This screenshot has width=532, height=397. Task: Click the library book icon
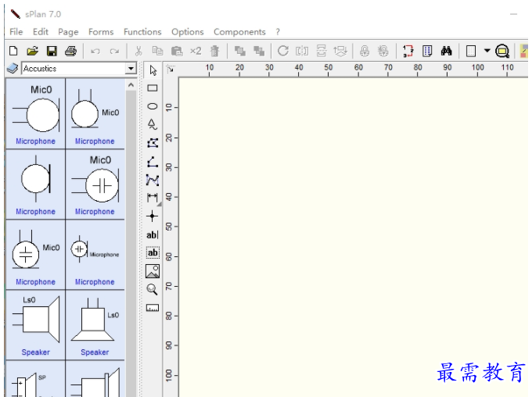pos(13,69)
